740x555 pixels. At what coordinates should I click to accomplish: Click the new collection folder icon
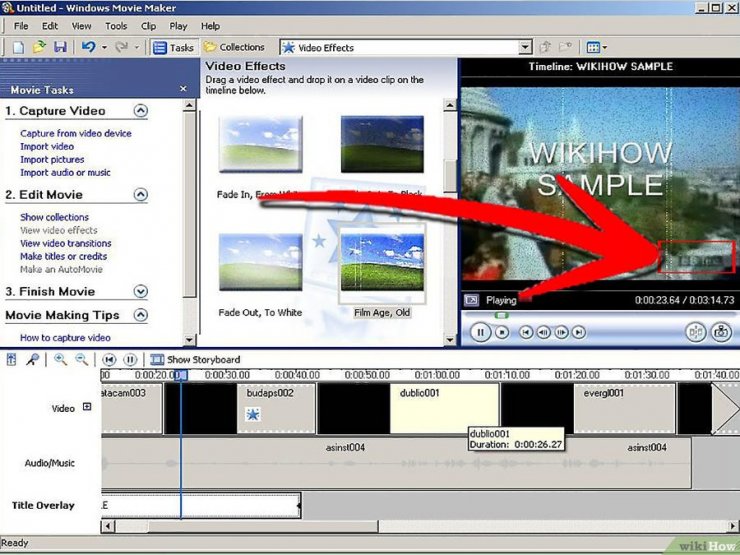click(x=565, y=47)
